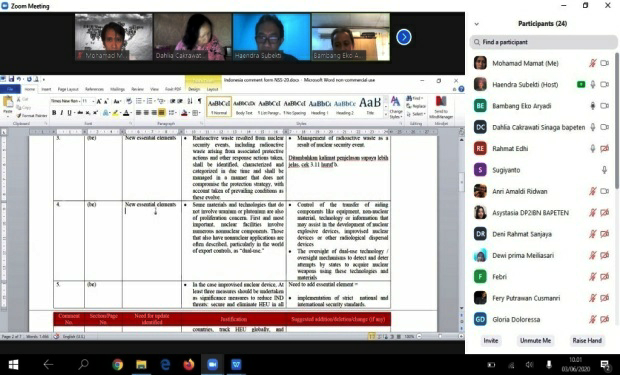
Task: Click the Word zoom slider
Action: coord(439,337)
